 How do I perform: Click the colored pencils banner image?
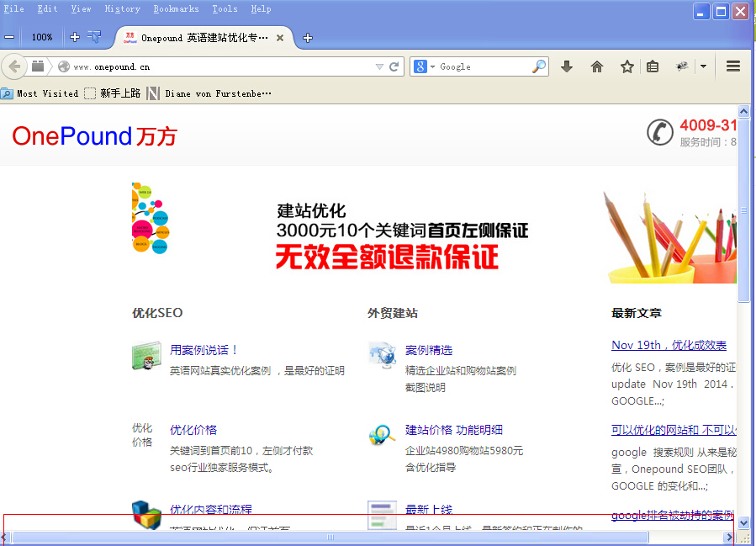click(x=669, y=236)
